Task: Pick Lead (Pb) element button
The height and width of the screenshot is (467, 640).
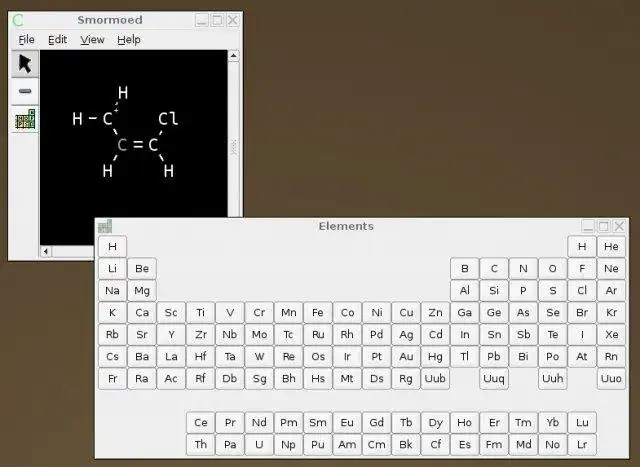Action: click(494, 357)
